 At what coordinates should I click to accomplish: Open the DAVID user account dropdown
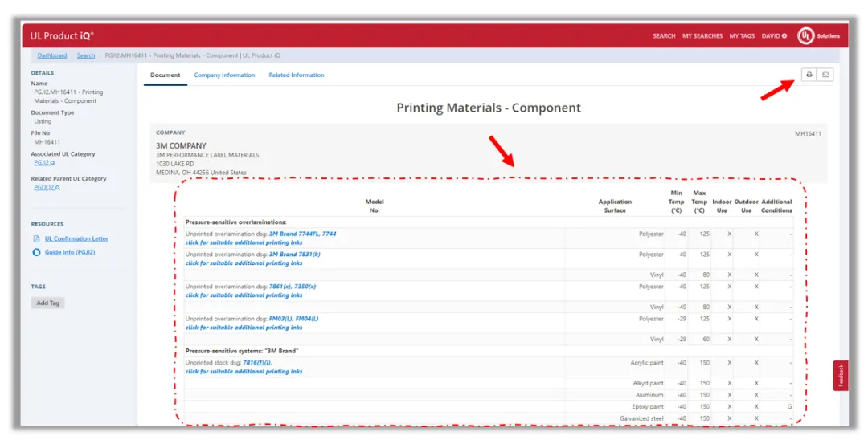[x=773, y=36]
